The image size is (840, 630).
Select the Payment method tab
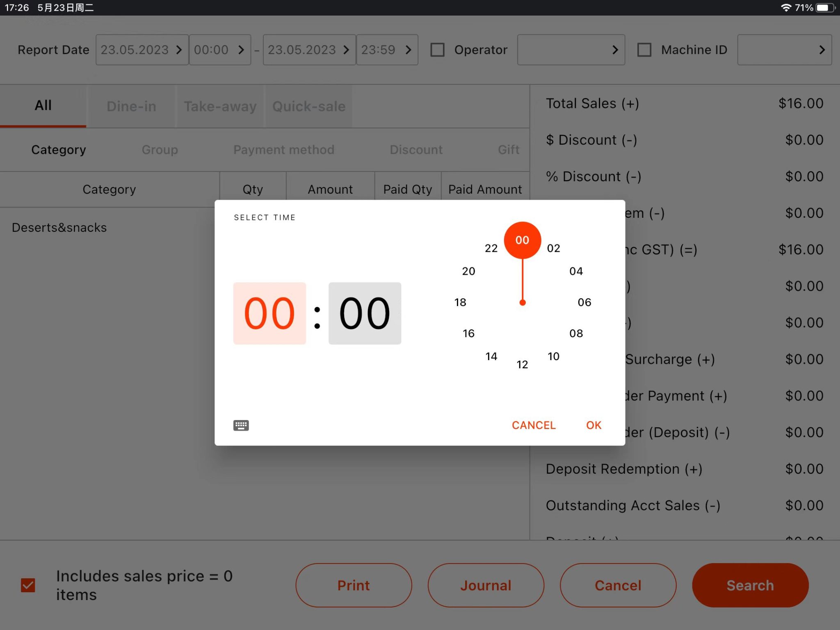click(x=283, y=149)
